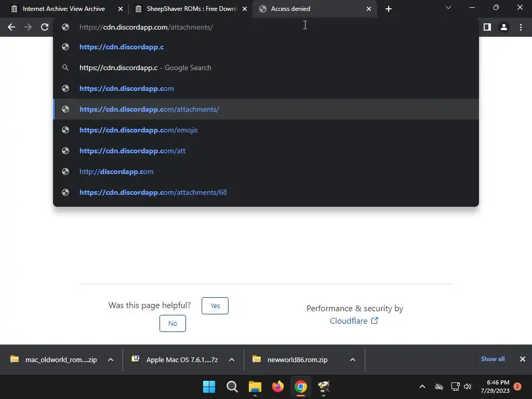
Task: Open the SheepShaver app icon in the taskbar
Action: point(324,387)
